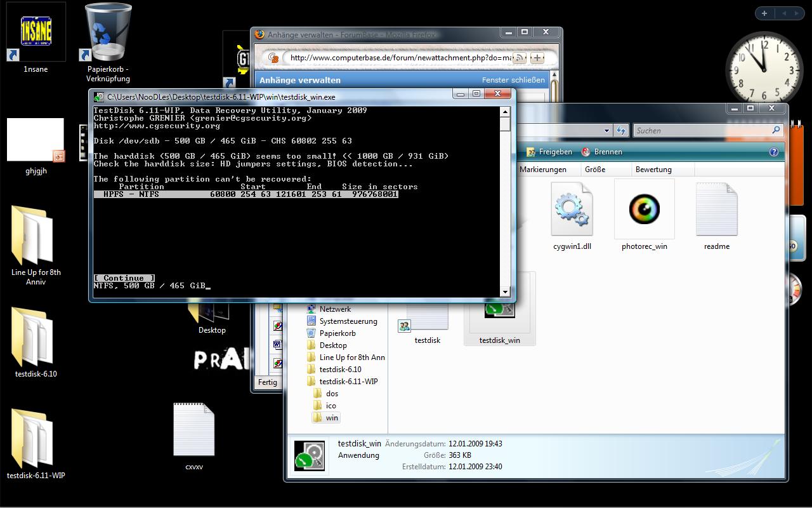Open 'Line Up for 8th Ann' tree folder
The image size is (812, 508).
click(352, 358)
